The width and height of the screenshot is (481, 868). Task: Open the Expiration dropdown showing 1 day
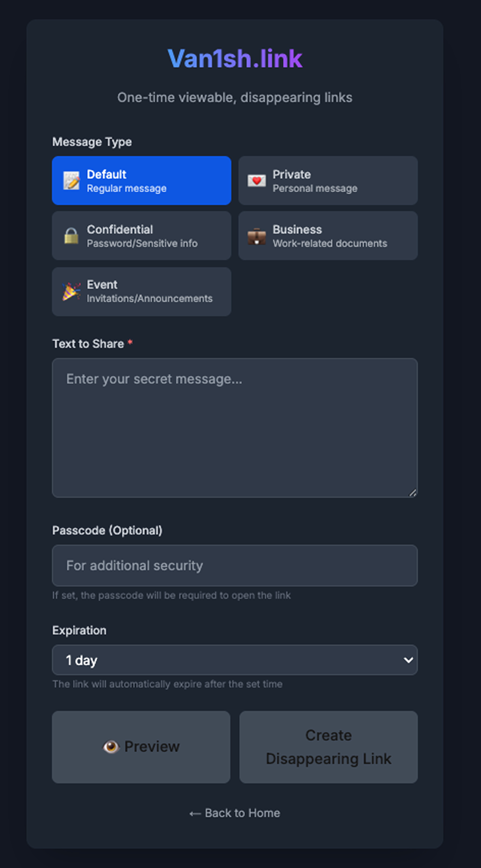235,660
